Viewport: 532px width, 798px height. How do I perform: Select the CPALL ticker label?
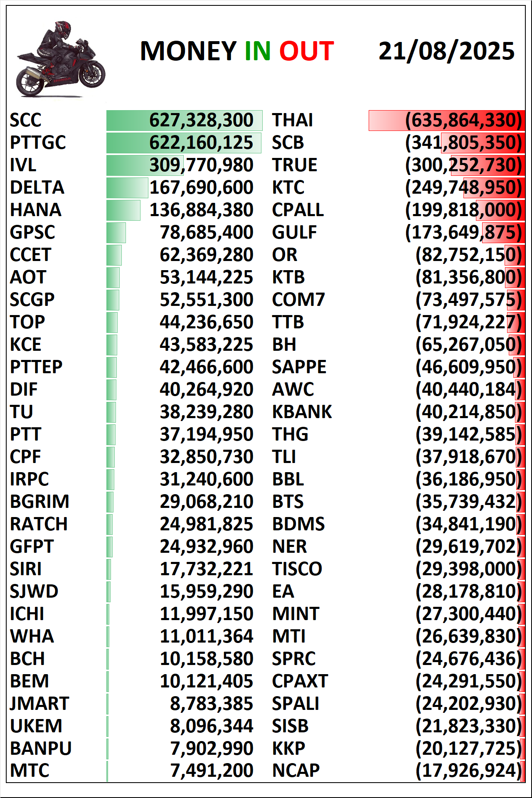pos(298,210)
